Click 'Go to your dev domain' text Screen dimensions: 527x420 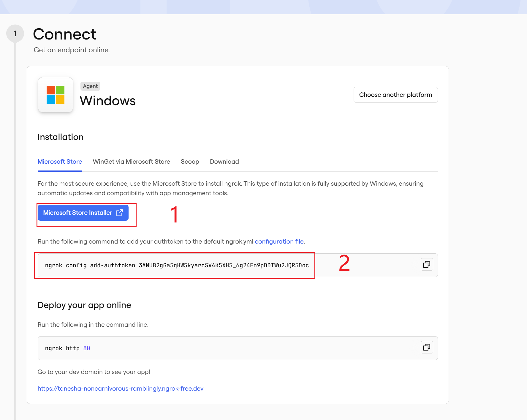click(x=94, y=372)
